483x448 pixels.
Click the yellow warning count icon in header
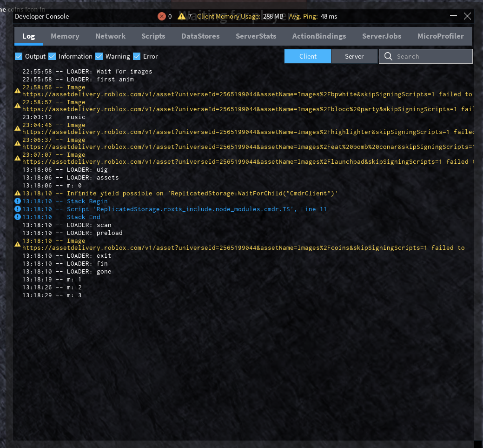[181, 16]
